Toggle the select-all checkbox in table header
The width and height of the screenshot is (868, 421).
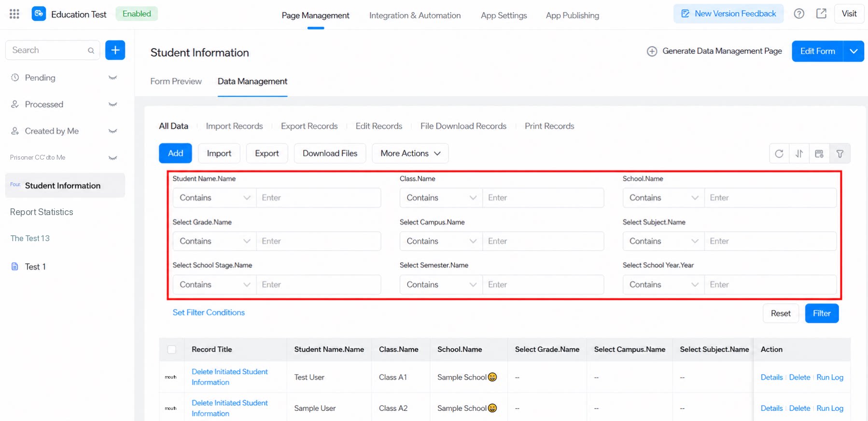coord(171,349)
